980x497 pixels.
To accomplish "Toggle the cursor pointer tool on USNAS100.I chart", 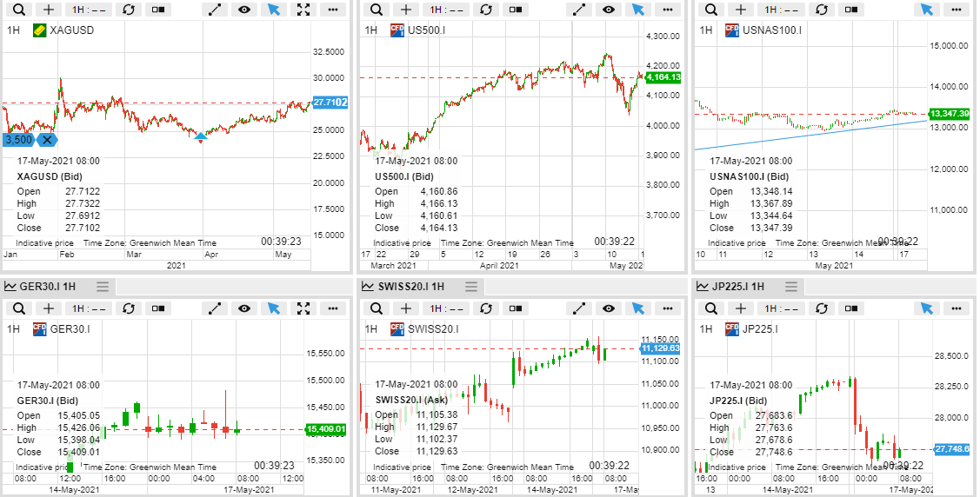I will coord(927,10).
